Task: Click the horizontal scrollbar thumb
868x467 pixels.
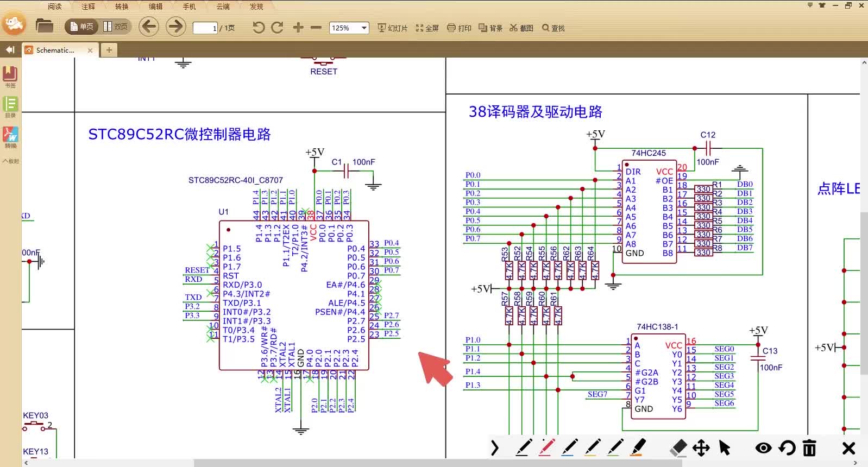Action: coord(438,463)
